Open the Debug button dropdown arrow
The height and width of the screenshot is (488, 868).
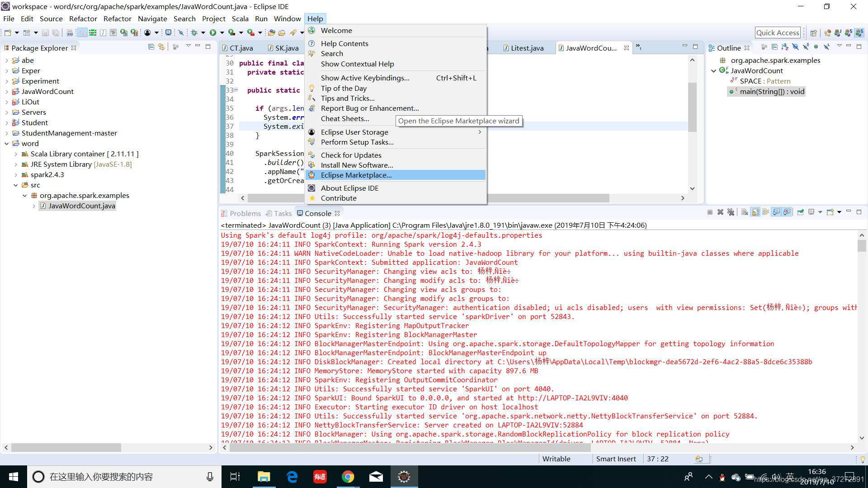[203, 33]
